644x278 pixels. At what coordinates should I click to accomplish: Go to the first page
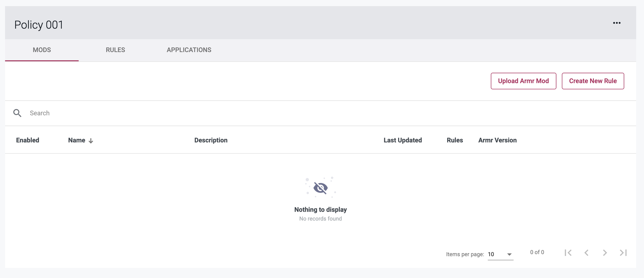pos(568,253)
